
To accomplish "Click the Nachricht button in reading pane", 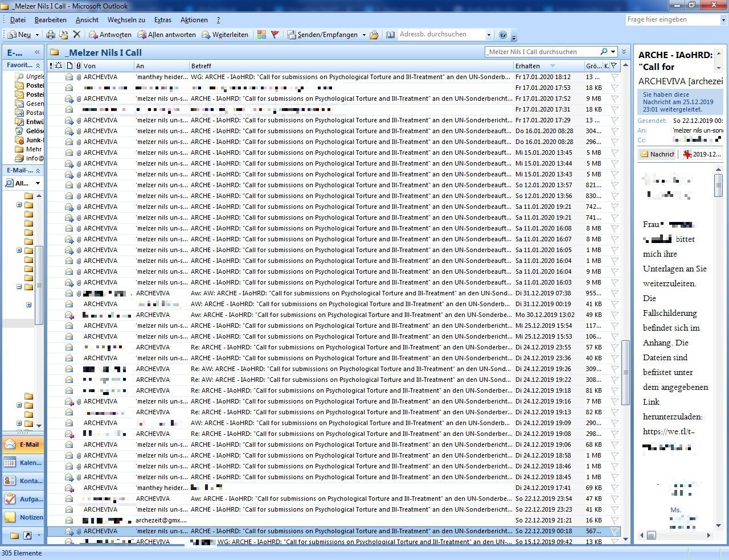I will 657,154.
